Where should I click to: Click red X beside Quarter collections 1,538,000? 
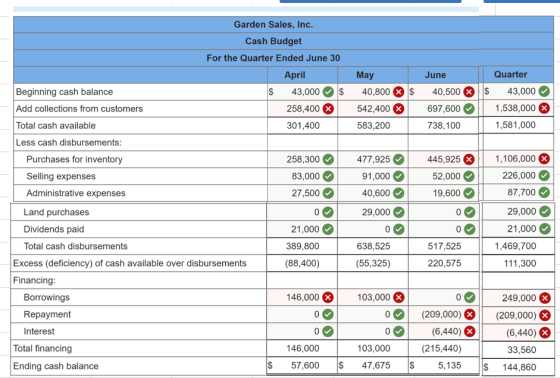click(544, 108)
